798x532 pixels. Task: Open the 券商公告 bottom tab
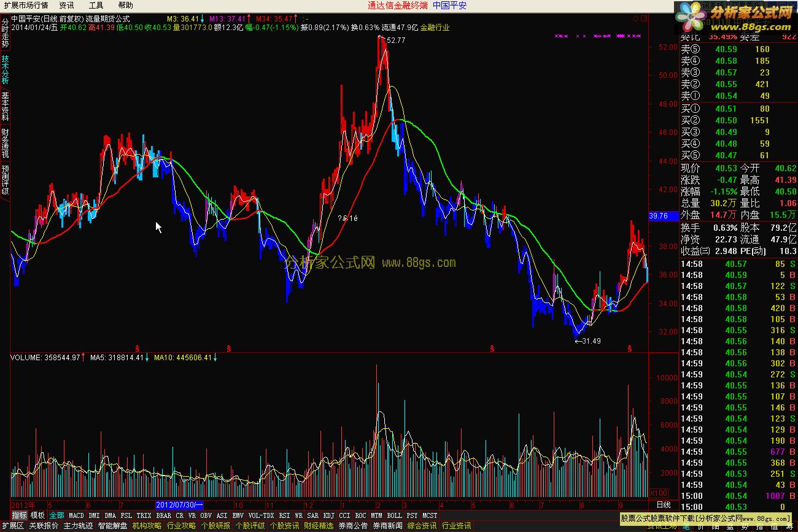pos(353,526)
